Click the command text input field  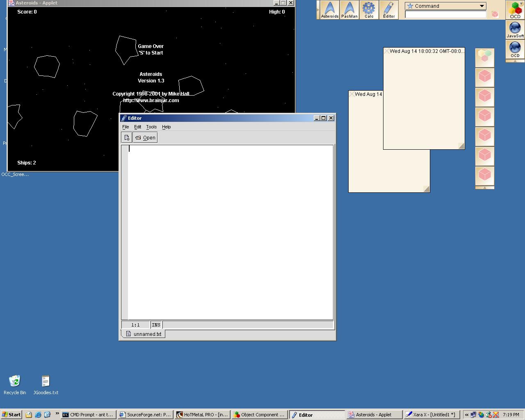coord(445,15)
